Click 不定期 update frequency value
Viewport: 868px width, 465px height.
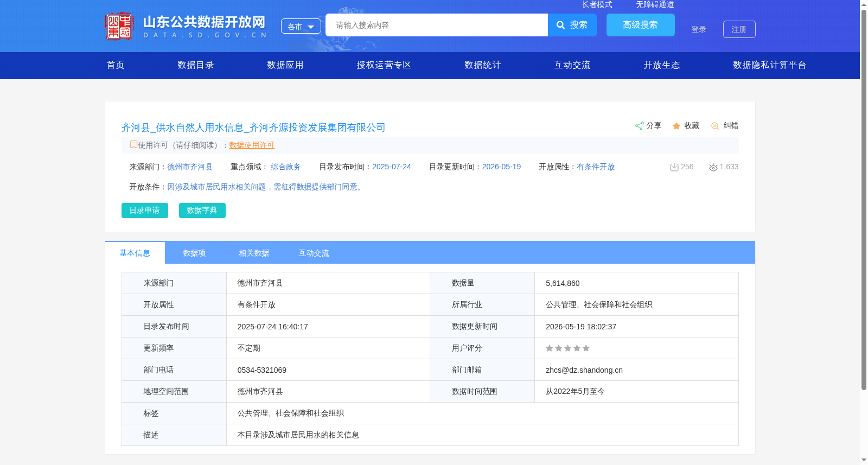(x=249, y=348)
